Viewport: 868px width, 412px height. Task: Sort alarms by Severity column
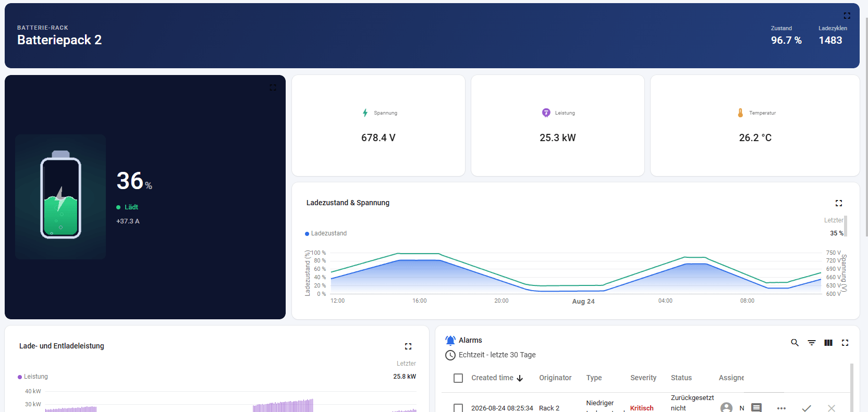643,378
